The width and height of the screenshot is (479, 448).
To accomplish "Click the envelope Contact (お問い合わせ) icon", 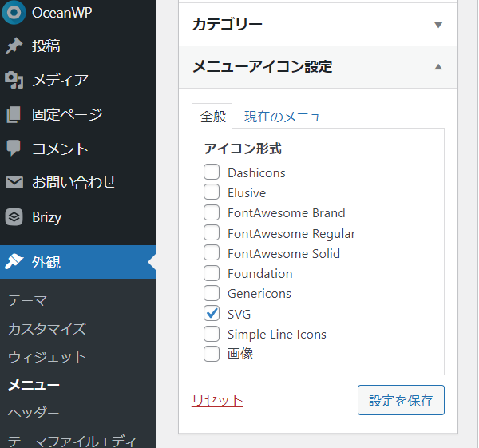I will click(14, 182).
